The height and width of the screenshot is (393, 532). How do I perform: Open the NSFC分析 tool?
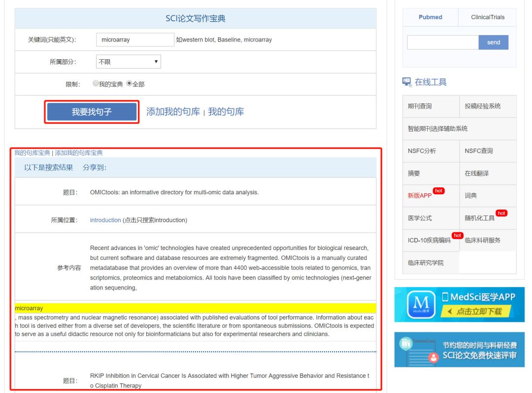(422, 151)
